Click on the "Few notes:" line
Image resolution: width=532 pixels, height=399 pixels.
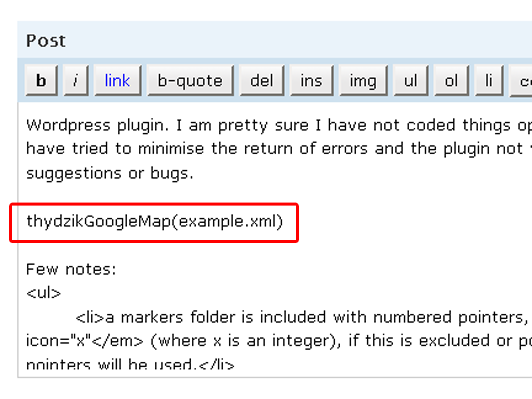click(x=71, y=269)
